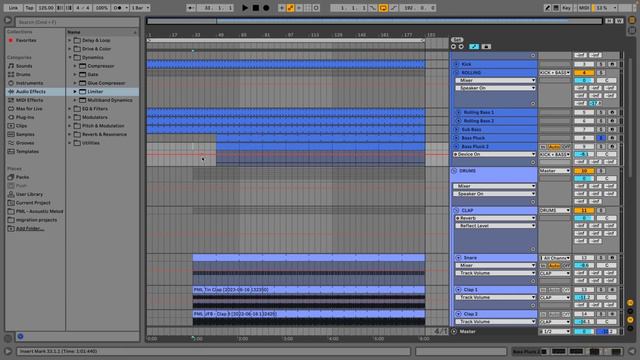This screenshot has height=360, width=640.
Task: Click the Punch-Out switch icon
Action: click(393, 8)
